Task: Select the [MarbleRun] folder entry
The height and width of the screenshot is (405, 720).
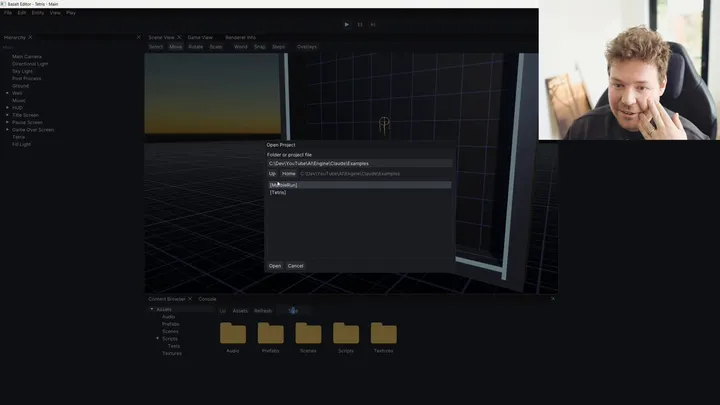Action: pyautogui.click(x=360, y=185)
